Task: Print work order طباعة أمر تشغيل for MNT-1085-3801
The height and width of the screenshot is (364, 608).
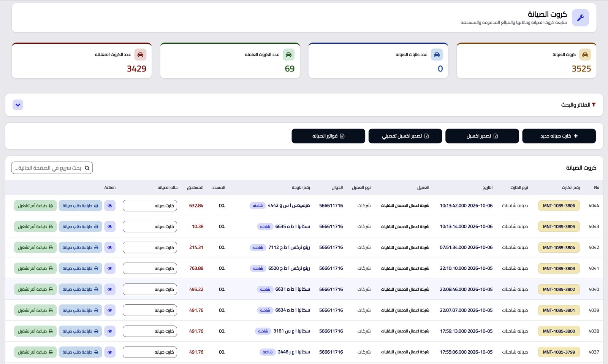Action: (35, 310)
